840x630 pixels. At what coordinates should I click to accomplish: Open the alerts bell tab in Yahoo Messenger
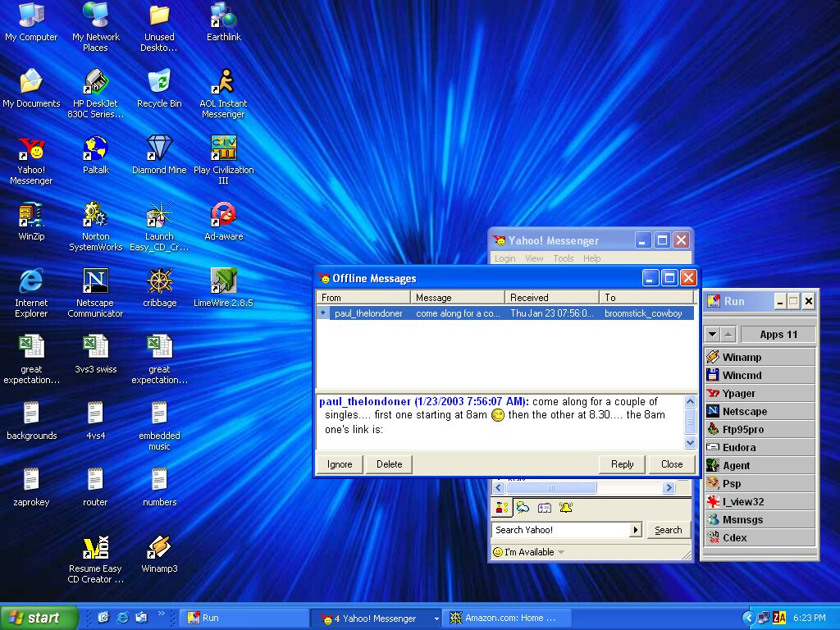coord(566,507)
